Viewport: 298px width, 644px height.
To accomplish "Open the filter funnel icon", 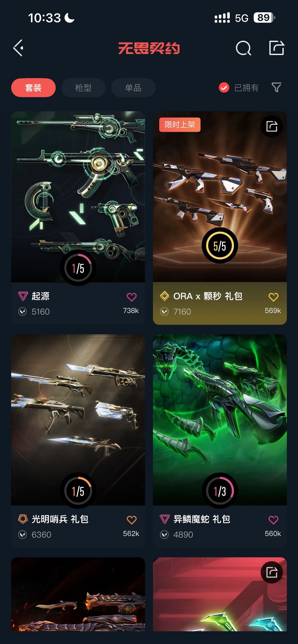I will coord(276,87).
